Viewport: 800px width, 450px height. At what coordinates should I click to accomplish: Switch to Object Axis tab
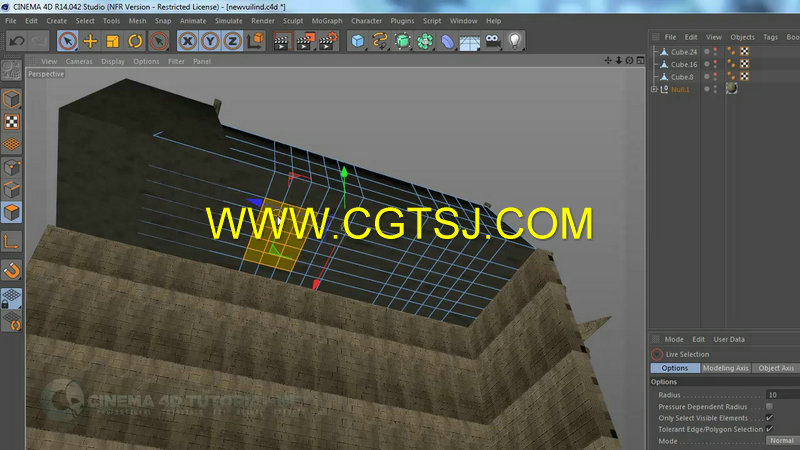(776, 368)
